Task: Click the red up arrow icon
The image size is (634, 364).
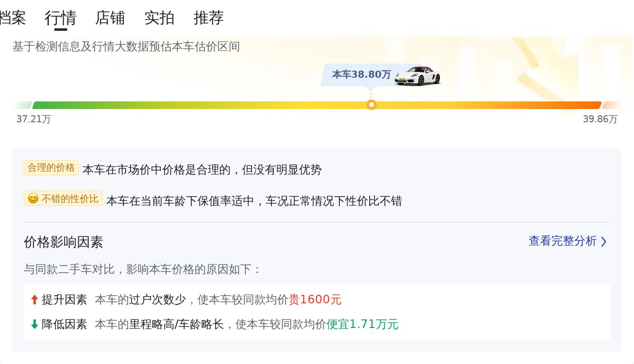Action: point(34,300)
